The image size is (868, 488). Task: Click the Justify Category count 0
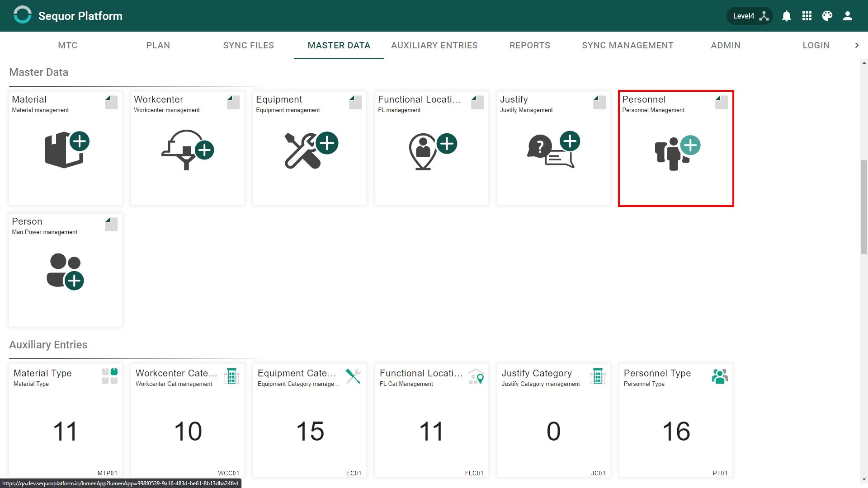(554, 431)
